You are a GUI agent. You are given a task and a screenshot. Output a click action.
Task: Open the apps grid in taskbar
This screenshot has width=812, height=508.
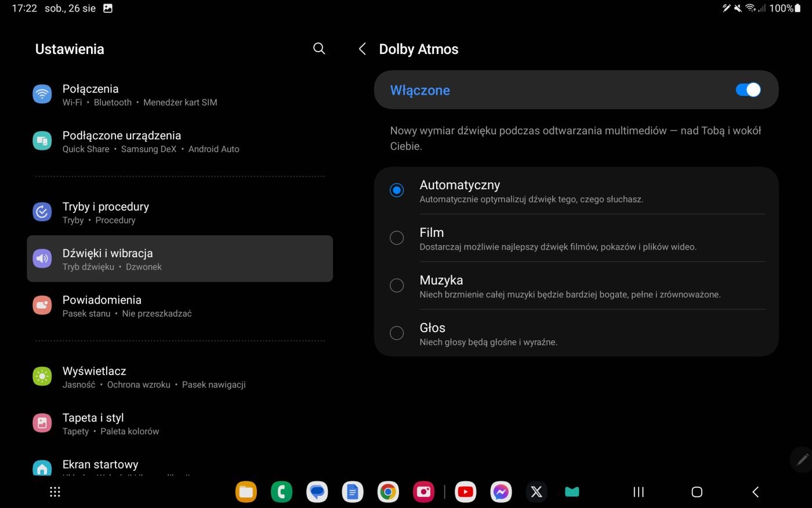pos(55,492)
